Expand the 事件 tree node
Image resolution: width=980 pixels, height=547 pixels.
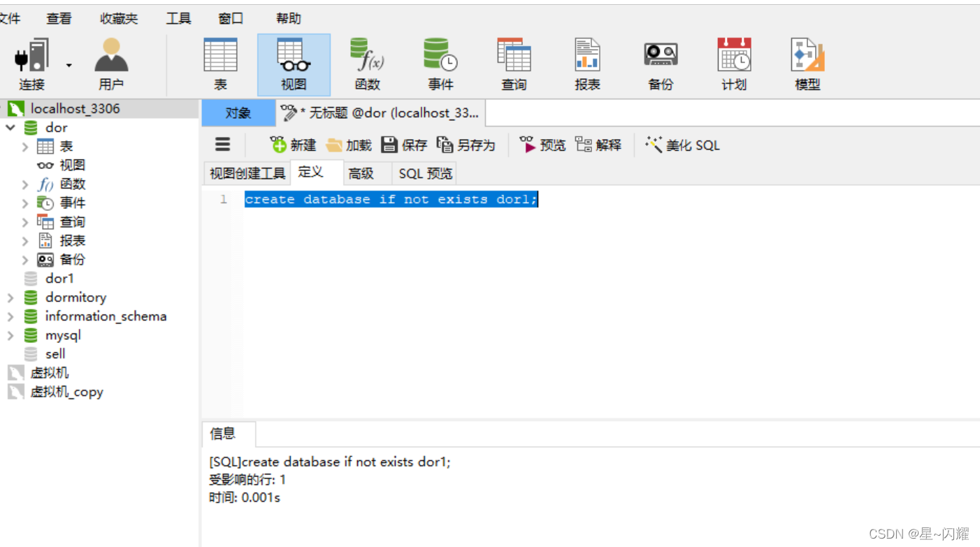pos(25,203)
